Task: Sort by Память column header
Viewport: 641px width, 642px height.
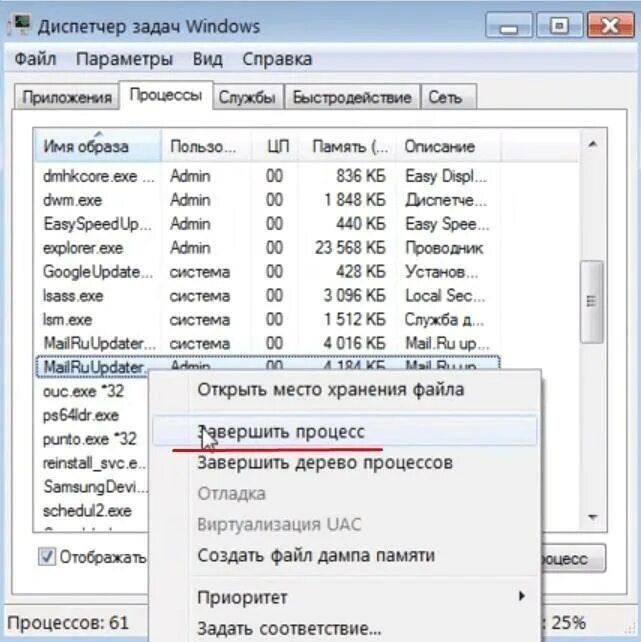Action: pos(347,146)
